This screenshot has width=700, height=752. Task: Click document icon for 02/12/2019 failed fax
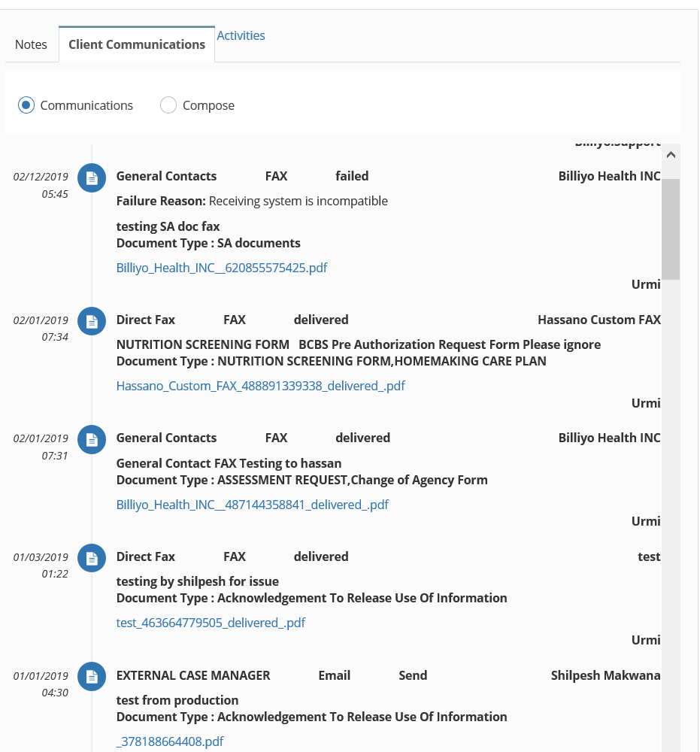[x=92, y=177]
